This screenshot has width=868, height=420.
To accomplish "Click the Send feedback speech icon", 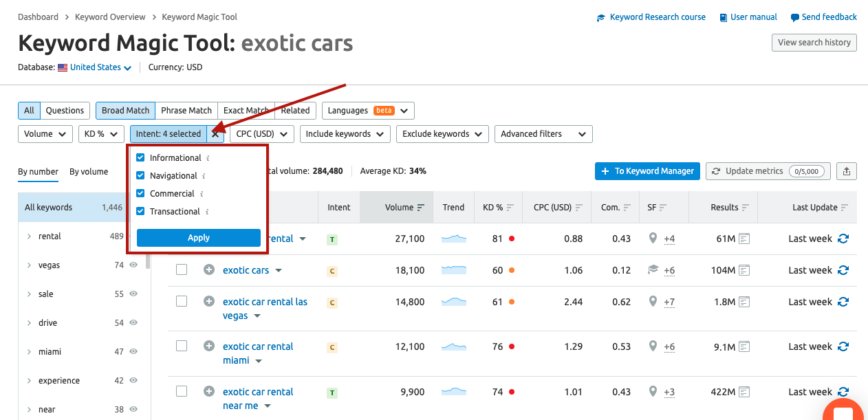I will (795, 17).
